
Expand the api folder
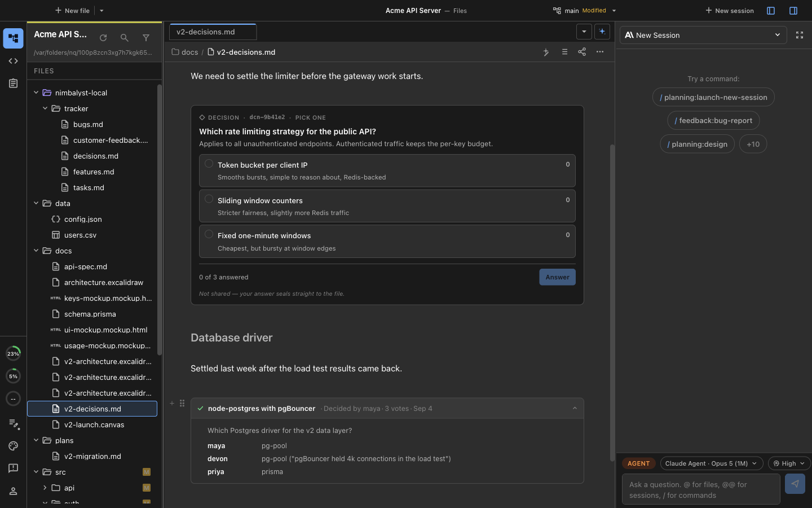(45, 488)
